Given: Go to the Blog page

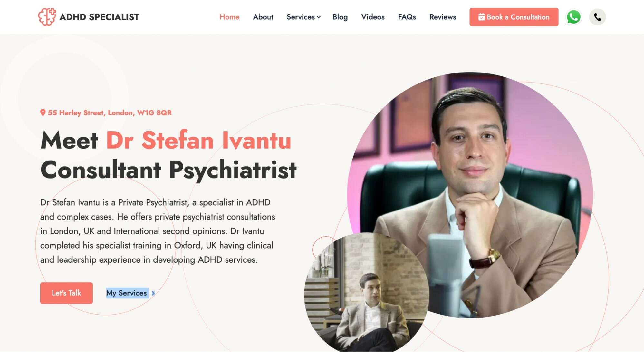Looking at the screenshot, I should [340, 17].
